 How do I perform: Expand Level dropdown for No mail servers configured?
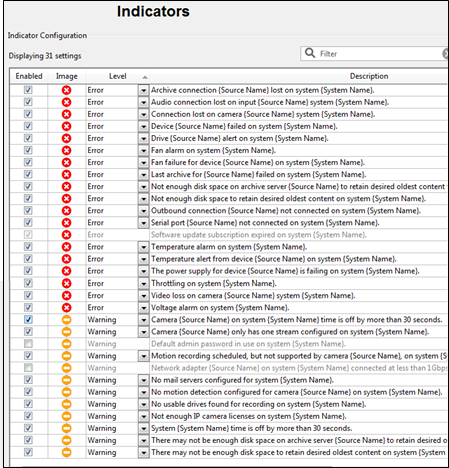(143, 380)
